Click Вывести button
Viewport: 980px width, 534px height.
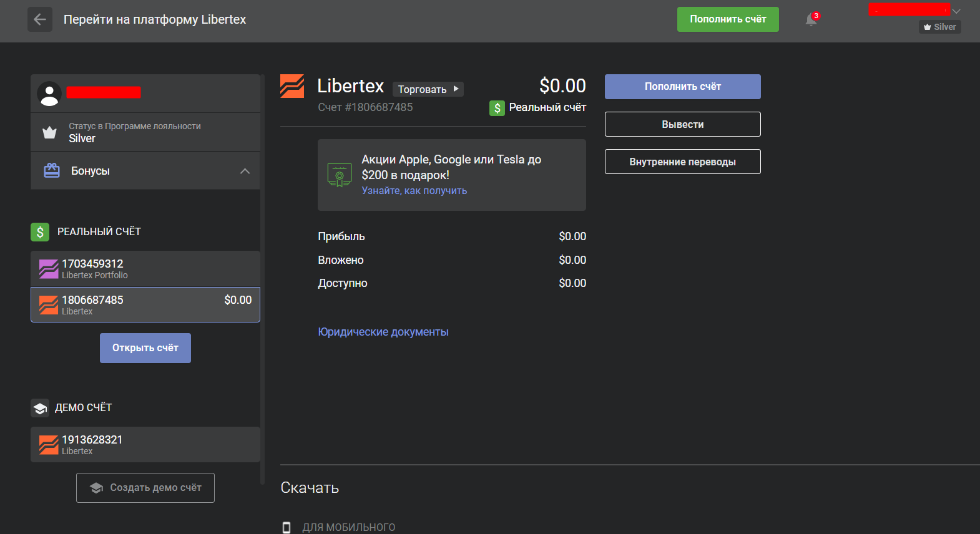pyautogui.click(x=683, y=124)
